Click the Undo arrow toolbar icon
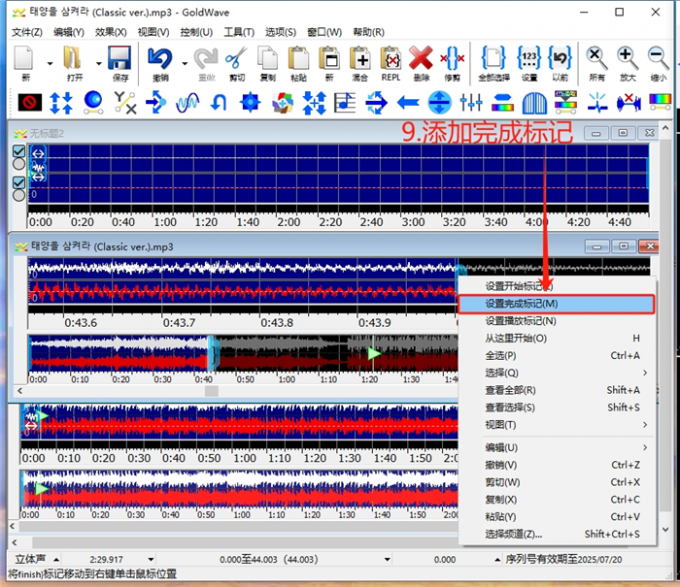 (x=160, y=58)
